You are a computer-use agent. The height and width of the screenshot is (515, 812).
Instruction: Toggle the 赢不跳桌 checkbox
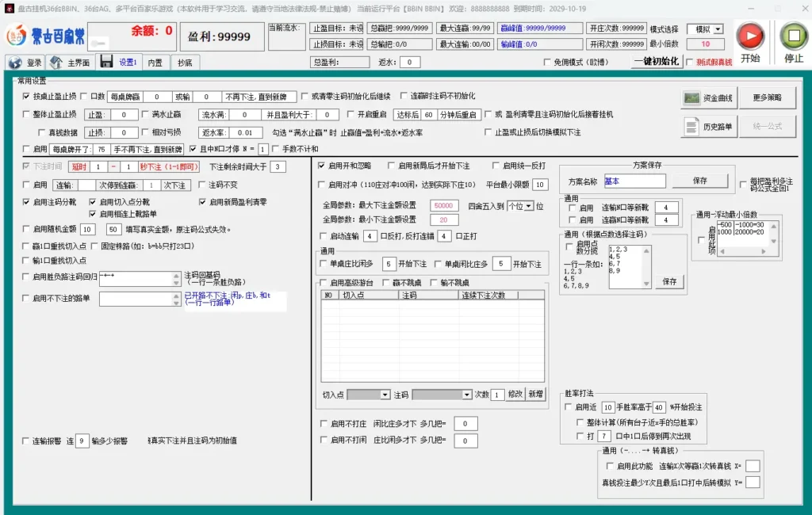[x=386, y=283]
